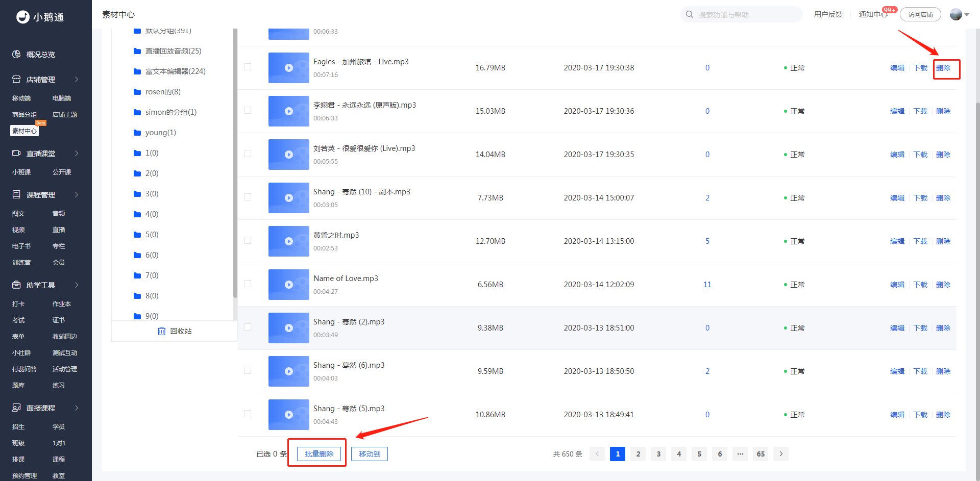Click the search magnifier icon in the top bar
The image size is (980, 481).
tap(690, 14)
